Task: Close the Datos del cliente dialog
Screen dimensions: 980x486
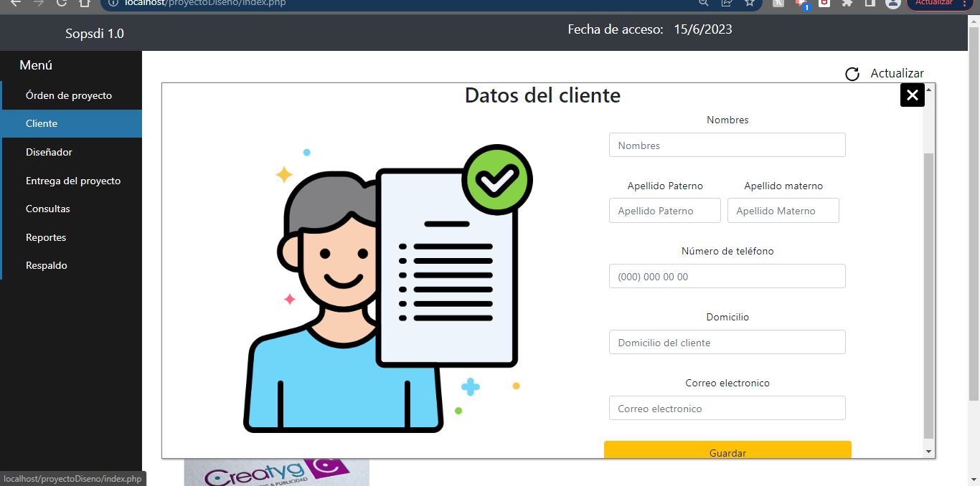Action: pos(912,95)
